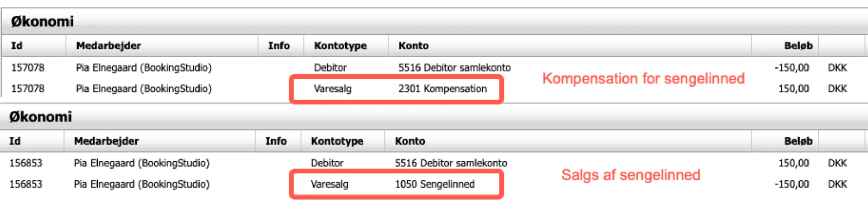Select Pia Elnegaard in the Sengelinned row
The image size is (868, 200).
[141, 184]
